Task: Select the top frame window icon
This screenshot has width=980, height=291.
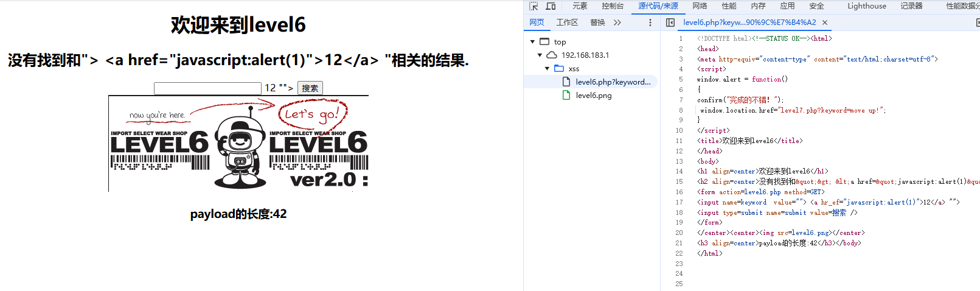Action: click(544, 42)
